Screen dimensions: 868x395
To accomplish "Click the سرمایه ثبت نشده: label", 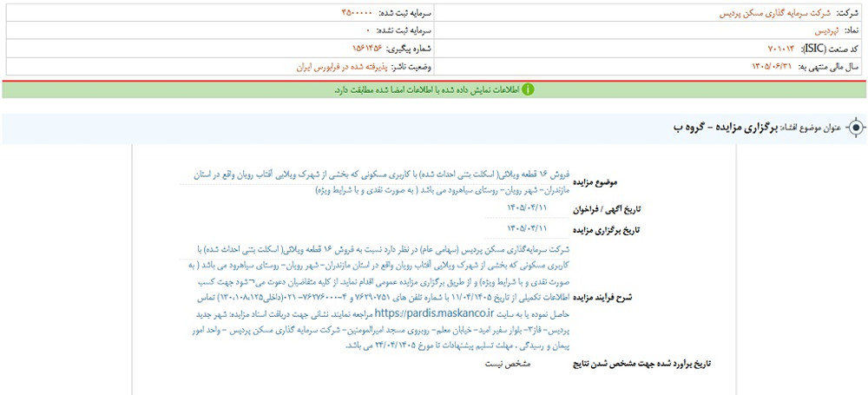I will (404, 30).
